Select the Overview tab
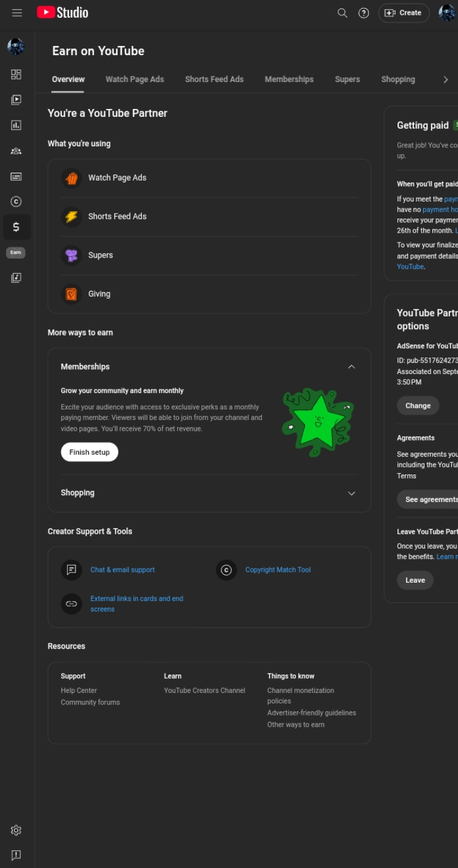Screen dimensions: 458x868 tap(68, 80)
